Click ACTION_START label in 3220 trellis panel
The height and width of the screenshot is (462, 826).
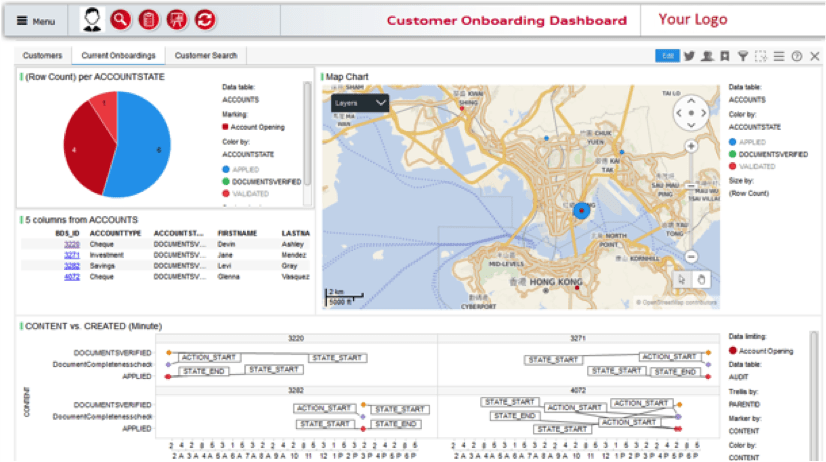(209, 357)
